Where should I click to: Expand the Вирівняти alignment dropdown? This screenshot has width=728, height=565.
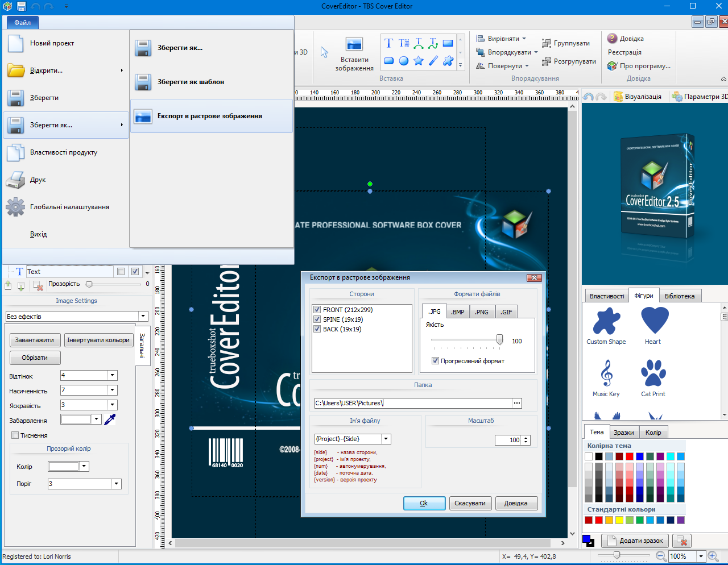point(524,39)
